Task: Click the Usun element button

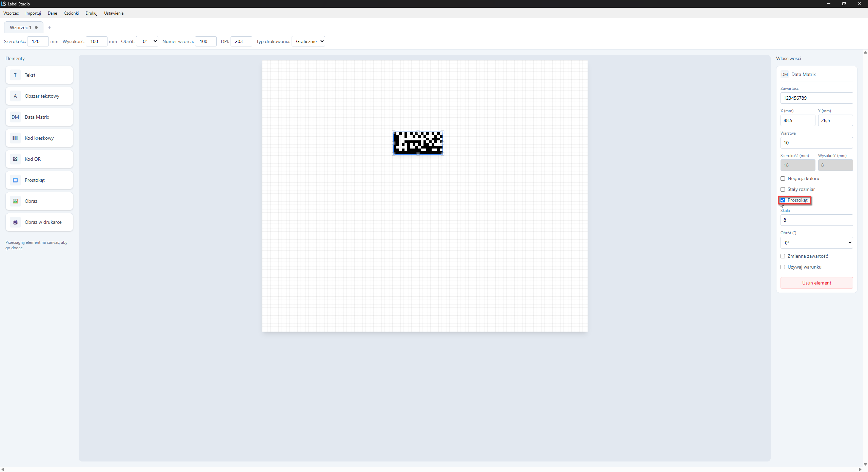Action: pos(816,283)
